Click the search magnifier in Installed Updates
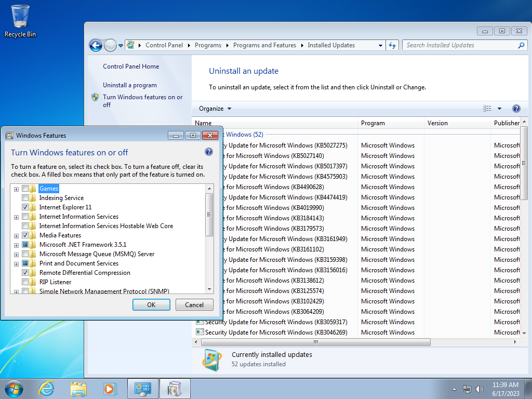 coord(521,45)
